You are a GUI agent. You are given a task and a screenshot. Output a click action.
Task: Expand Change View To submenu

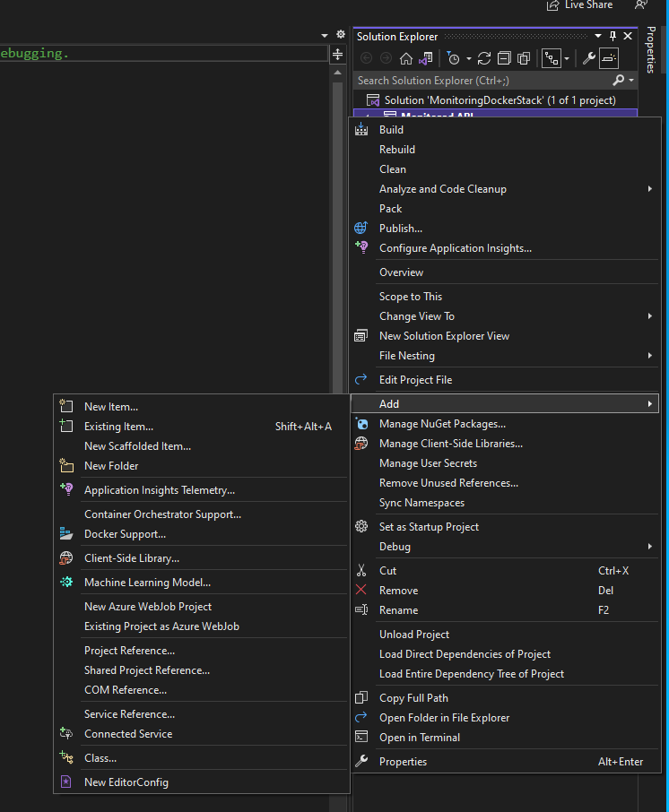coord(505,315)
